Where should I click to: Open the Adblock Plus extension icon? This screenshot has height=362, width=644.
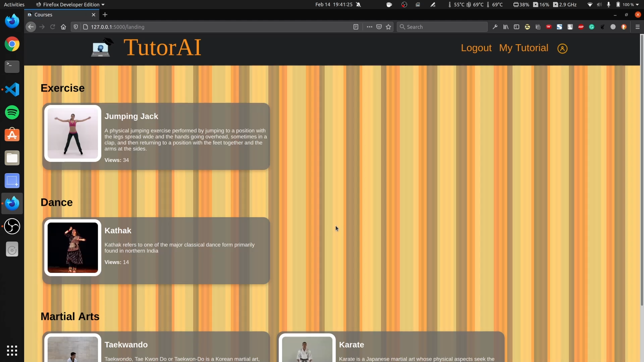581,27
